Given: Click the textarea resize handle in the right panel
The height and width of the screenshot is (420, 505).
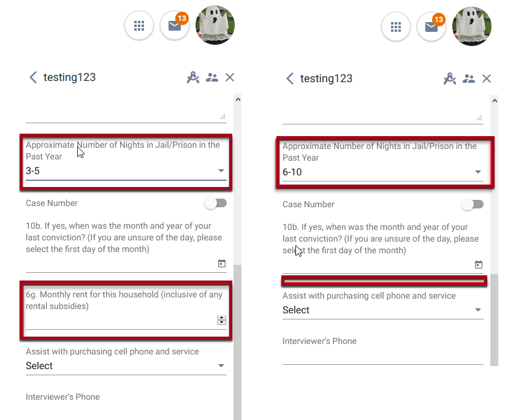Looking at the screenshot, I should coord(479,118).
